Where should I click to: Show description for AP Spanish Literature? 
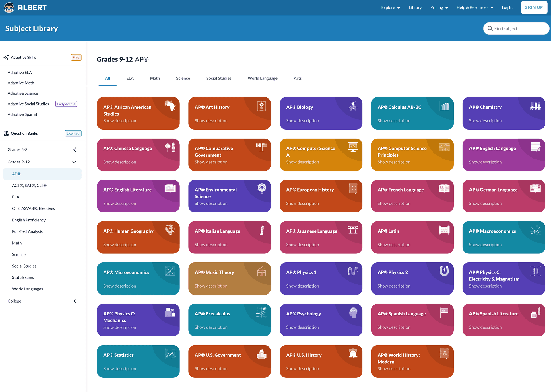click(485, 327)
